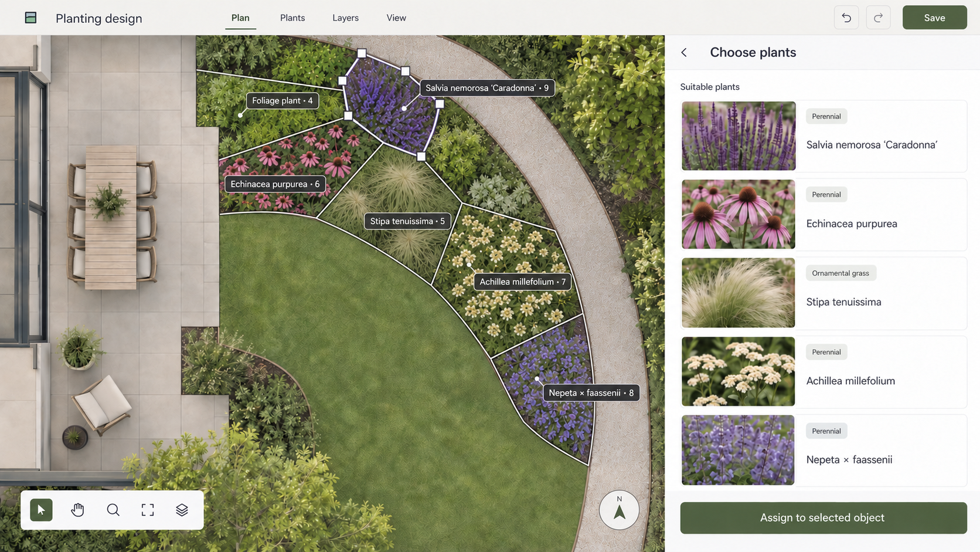
Task: Pick the Echinacea purpurea photo thumbnail
Action: click(x=739, y=214)
